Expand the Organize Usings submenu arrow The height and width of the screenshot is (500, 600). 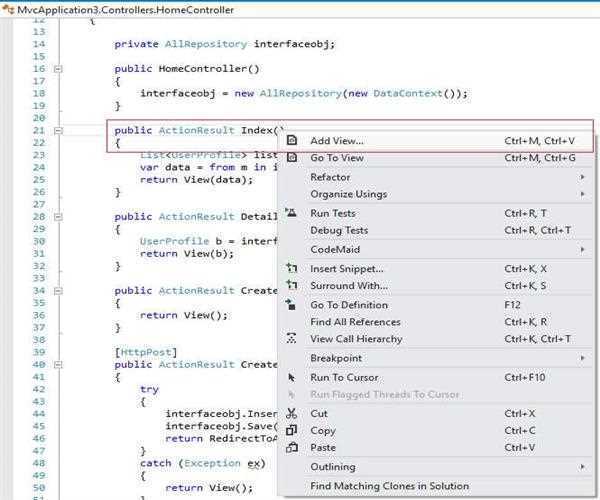[x=582, y=194]
